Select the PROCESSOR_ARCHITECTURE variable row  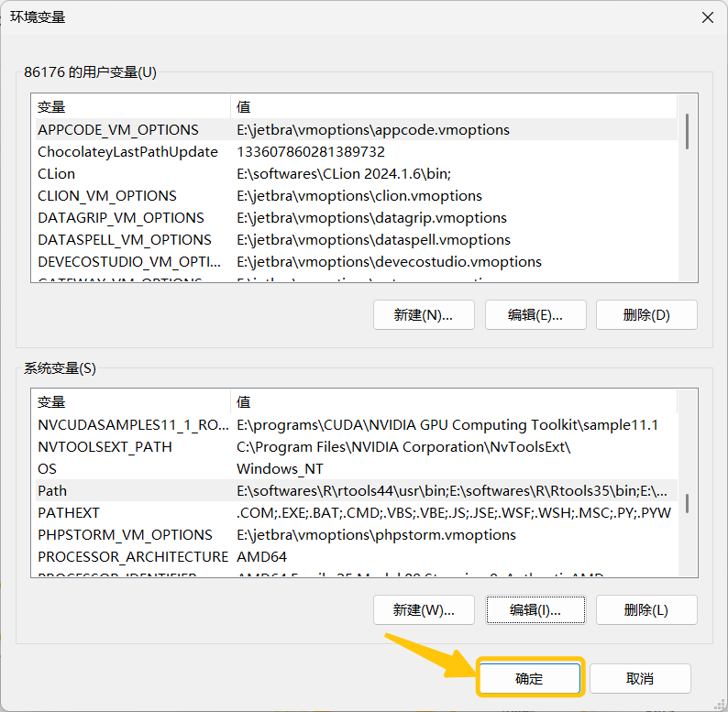(x=132, y=557)
